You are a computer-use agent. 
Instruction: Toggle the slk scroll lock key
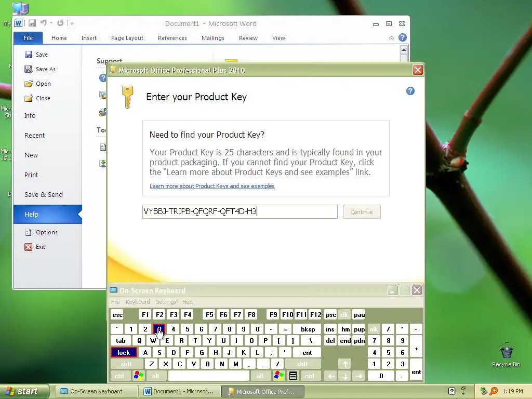[x=344, y=315]
